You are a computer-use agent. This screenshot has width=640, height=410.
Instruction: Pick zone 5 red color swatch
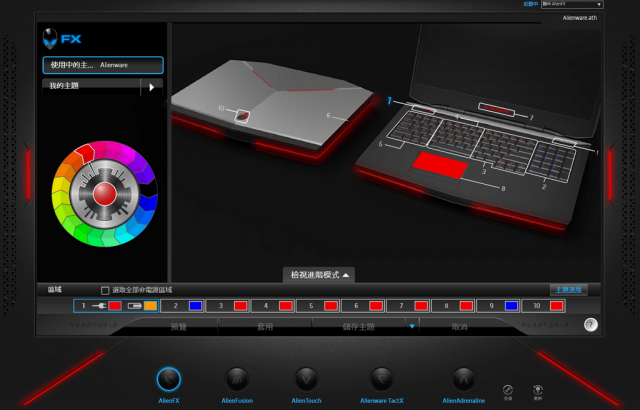click(331, 306)
